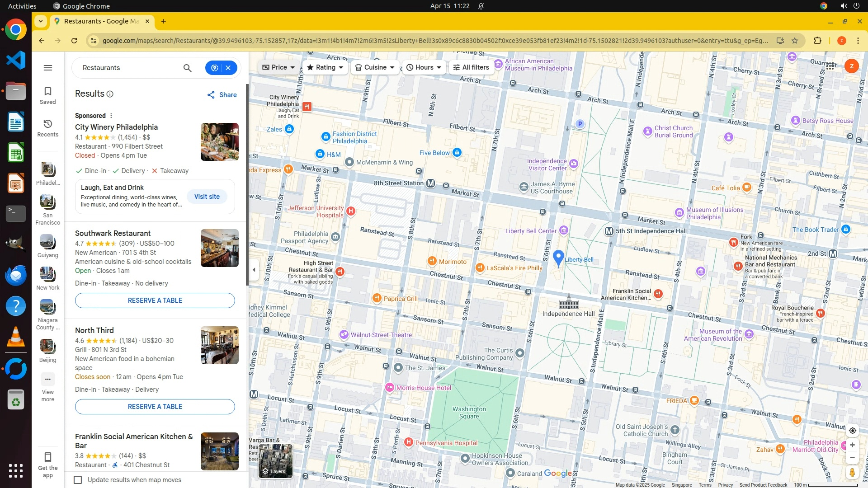868x488 pixels.
Task: Open the Recents panel
Action: click(48, 128)
